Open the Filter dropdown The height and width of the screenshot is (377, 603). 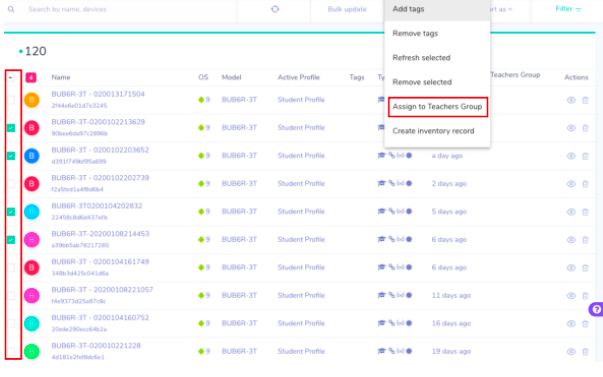click(x=568, y=9)
